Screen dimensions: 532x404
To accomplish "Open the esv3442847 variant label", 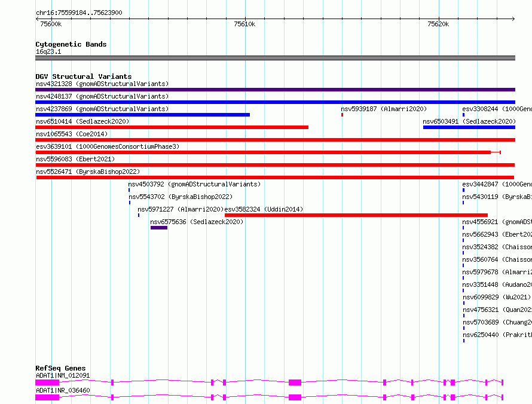I will 497,184.
